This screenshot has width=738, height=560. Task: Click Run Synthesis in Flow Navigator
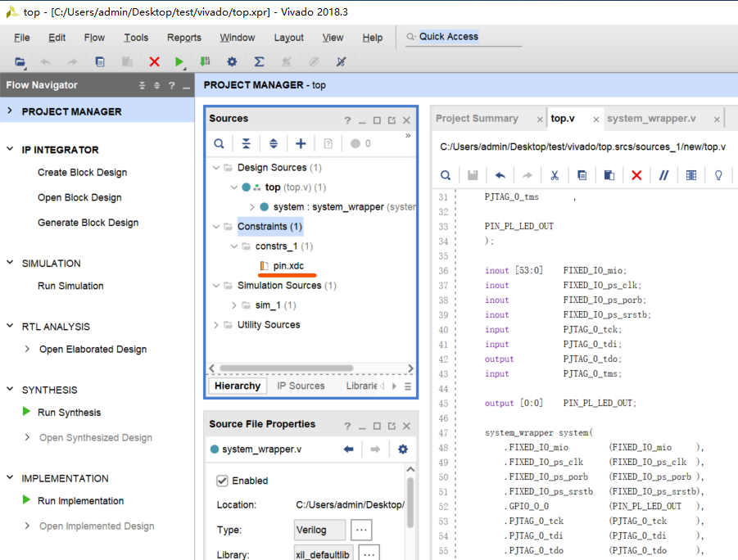[69, 413]
